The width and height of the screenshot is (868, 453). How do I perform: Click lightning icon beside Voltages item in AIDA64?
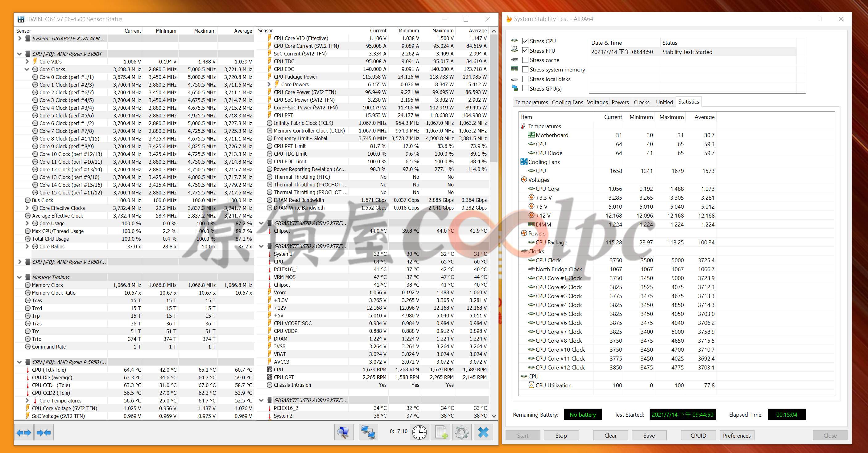(x=524, y=180)
